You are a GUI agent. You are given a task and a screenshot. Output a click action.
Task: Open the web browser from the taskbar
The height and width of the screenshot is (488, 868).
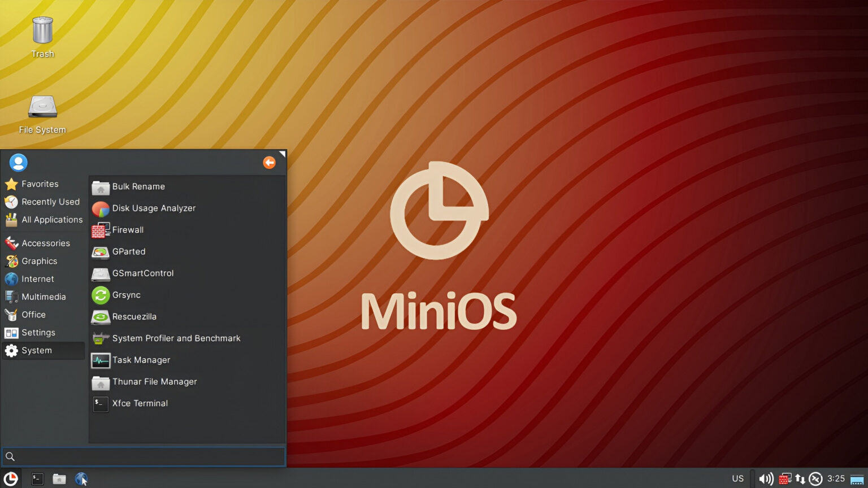(81, 478)
